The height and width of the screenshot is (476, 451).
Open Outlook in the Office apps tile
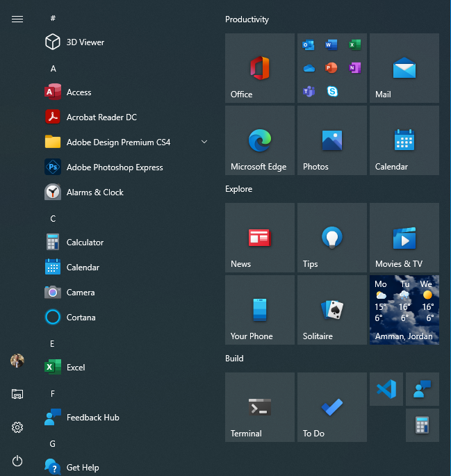(x=309, y=45)
